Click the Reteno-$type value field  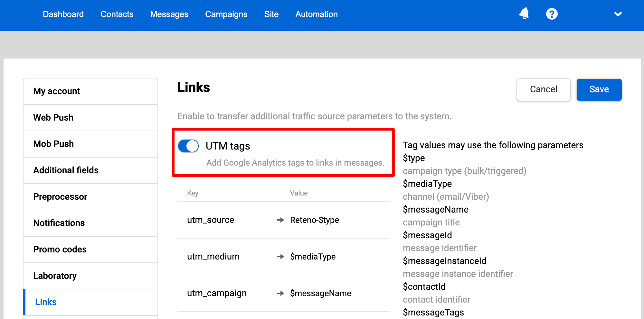coord(315,220)
